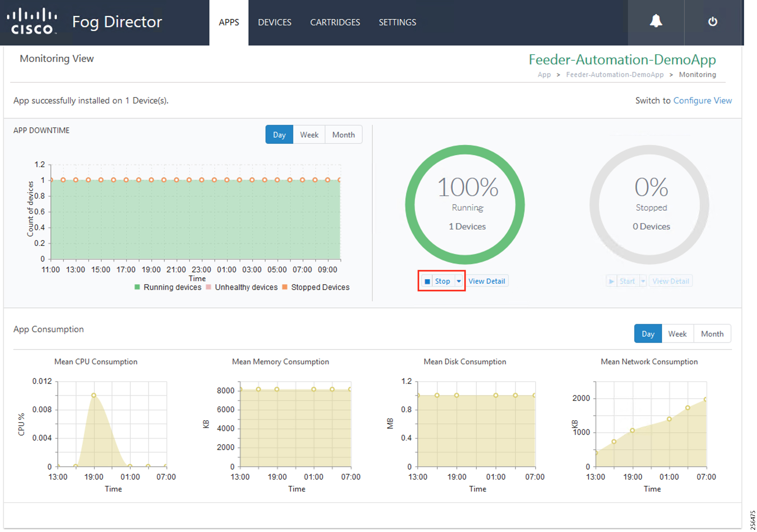Toggle Stopped Devices legend orange swatch
Viewport: 757px width, 532px height.
[x=285, y=287]
